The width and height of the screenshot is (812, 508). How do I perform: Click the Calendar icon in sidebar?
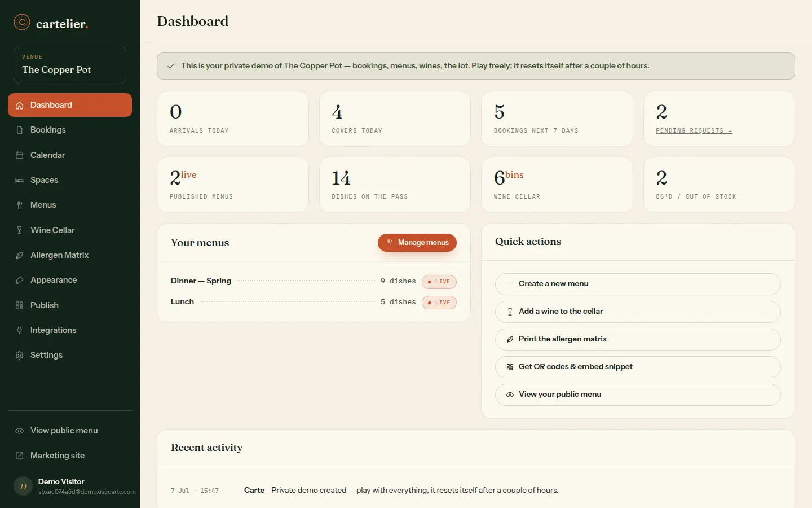tap(20, 155)
